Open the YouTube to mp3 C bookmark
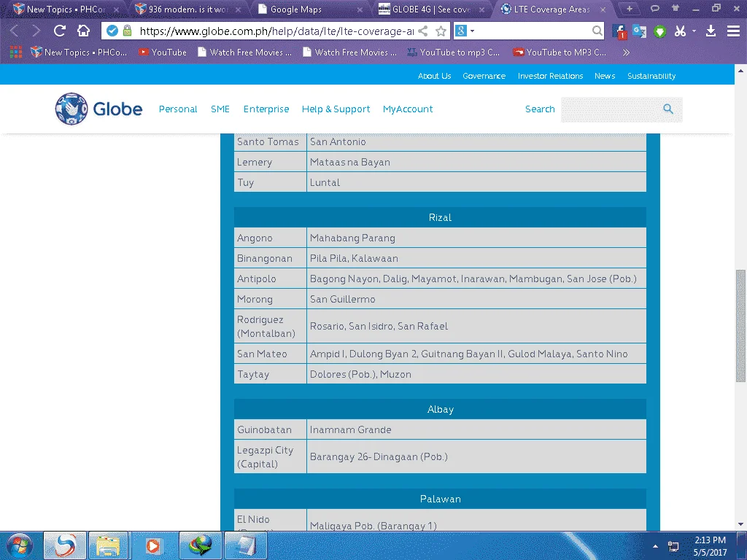 coord(454,52)
